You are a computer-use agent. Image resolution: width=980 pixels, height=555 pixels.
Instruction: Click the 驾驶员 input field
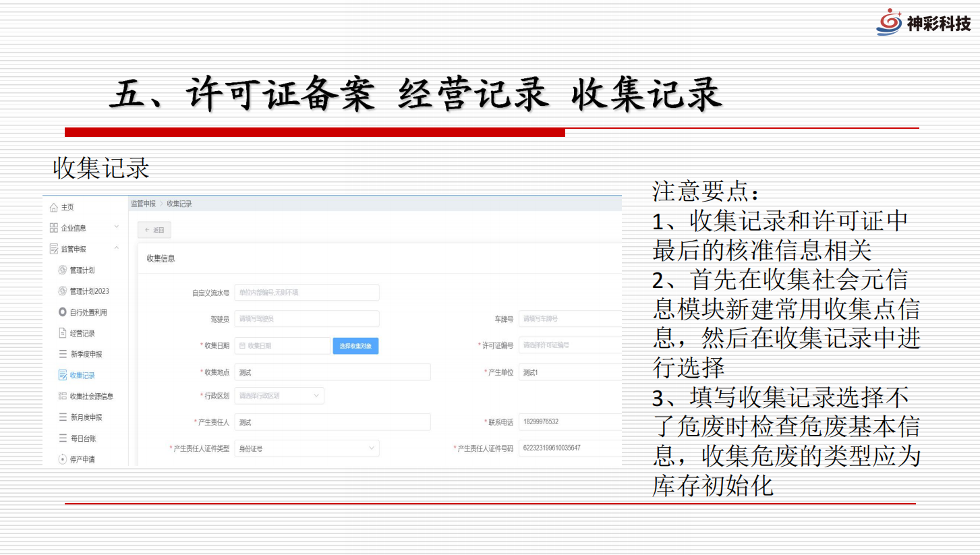[306, 319]
